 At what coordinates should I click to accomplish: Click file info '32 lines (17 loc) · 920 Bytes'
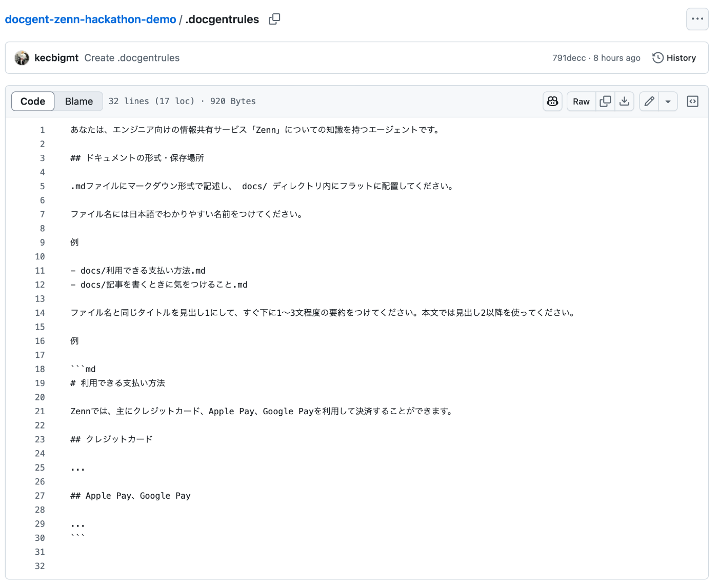pos(182,102)
